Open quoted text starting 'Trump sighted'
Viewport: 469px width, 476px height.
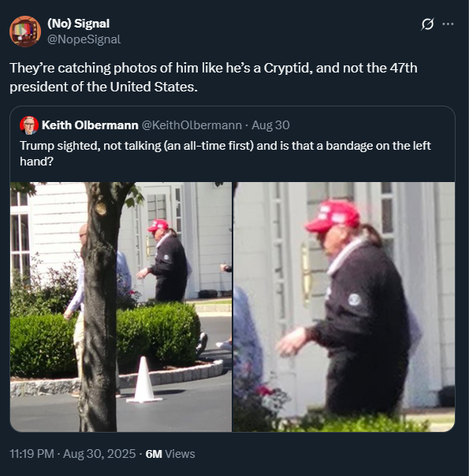(225, 154)
